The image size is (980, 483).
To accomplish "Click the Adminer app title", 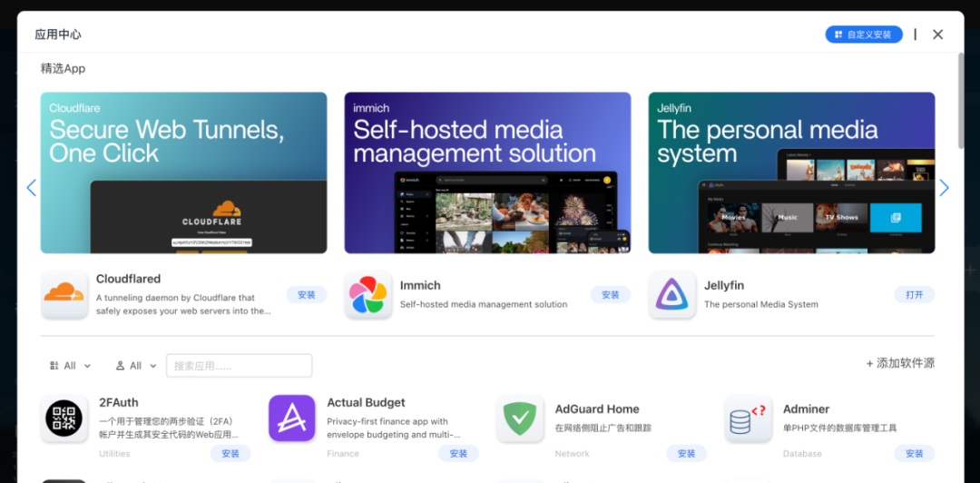I will click(x=807, y=409).
